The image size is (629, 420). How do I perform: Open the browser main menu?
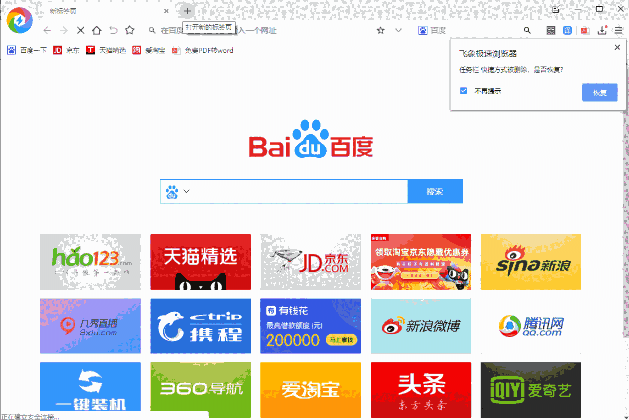point(619,30)
